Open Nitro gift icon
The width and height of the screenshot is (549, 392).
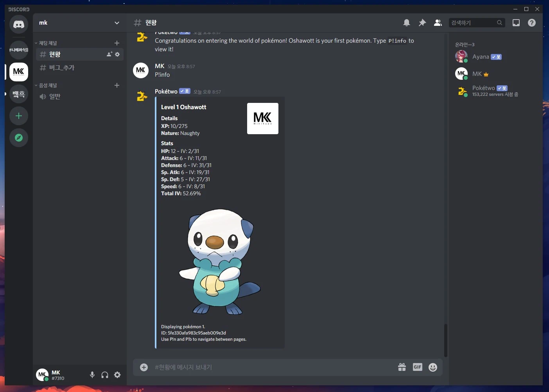pos(402,367)
